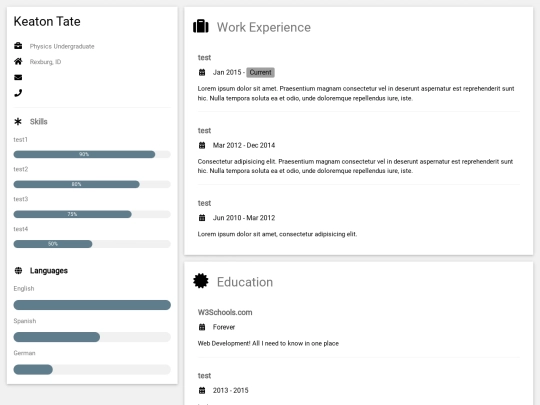Click the home icon beside Rexburg, ID
Image resolution: width=540 pixels, height=405 pixels.
tap(18, 61)
